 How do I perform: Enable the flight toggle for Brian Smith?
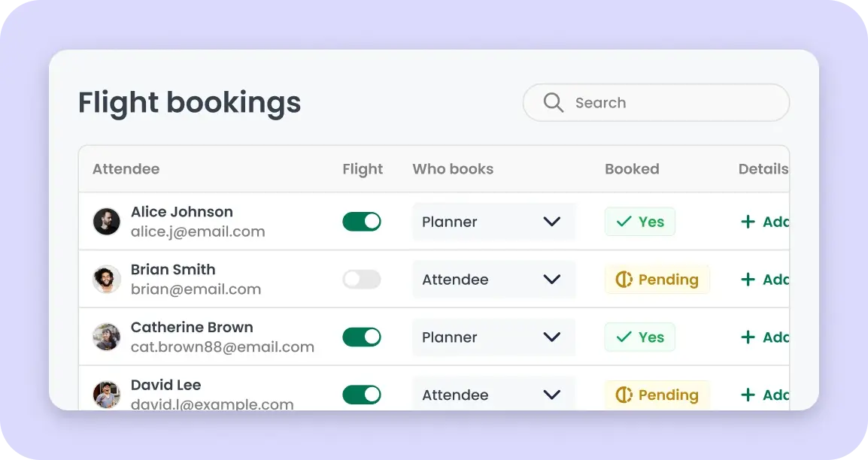pyautogui.click(x=362, y=280)
